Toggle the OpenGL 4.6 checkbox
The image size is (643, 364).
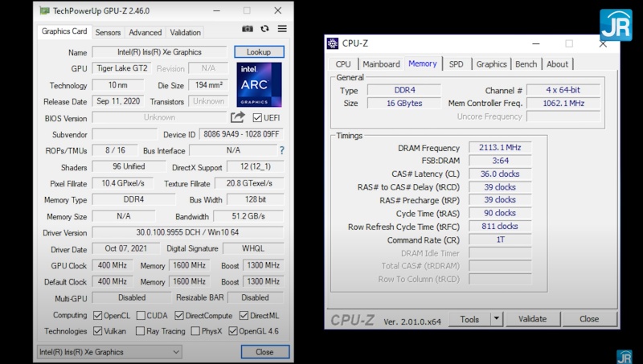[x=233, y=331]
